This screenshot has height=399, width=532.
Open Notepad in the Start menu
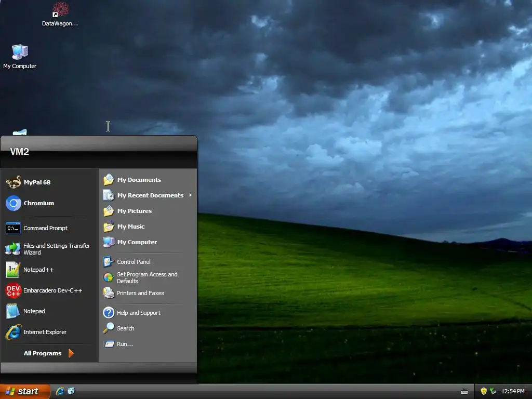coord(49,311)
